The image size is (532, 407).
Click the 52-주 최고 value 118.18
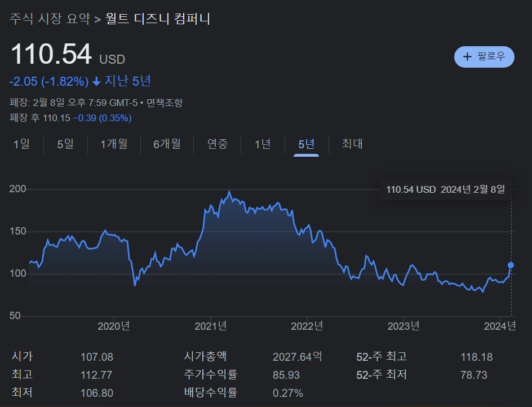pos(476,357)
